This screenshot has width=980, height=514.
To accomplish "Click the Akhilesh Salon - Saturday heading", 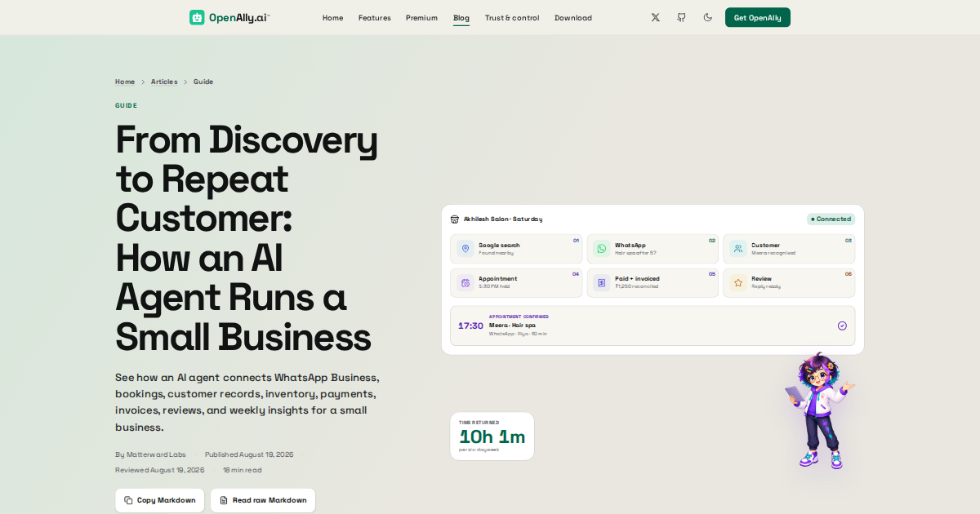I will click(x=503, y=219).
